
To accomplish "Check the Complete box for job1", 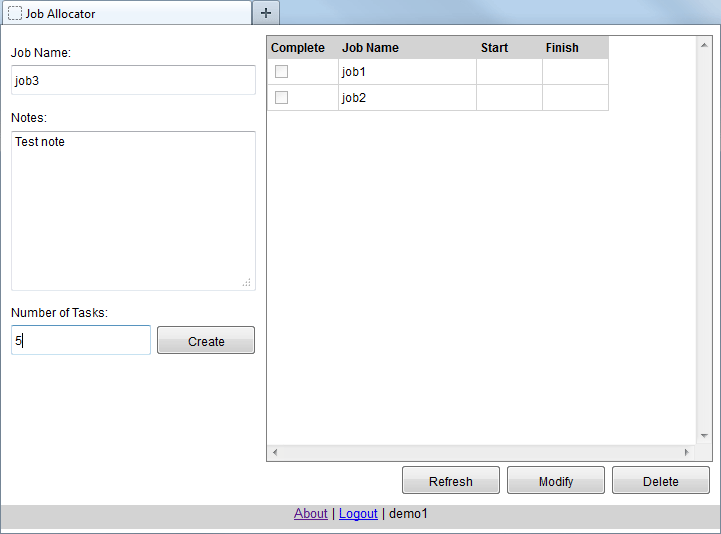I will [282, 72].
